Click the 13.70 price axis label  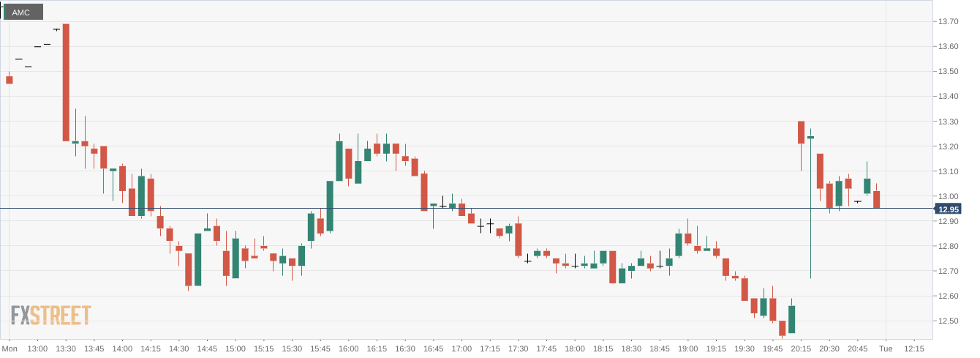pyautogui.click(x=948, y=22)
